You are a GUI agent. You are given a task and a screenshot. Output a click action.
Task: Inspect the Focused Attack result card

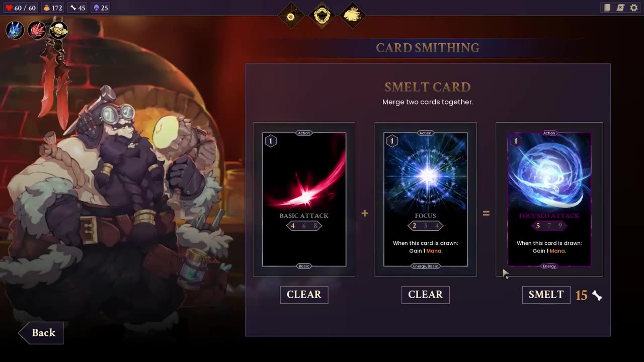tap(549, 199)
